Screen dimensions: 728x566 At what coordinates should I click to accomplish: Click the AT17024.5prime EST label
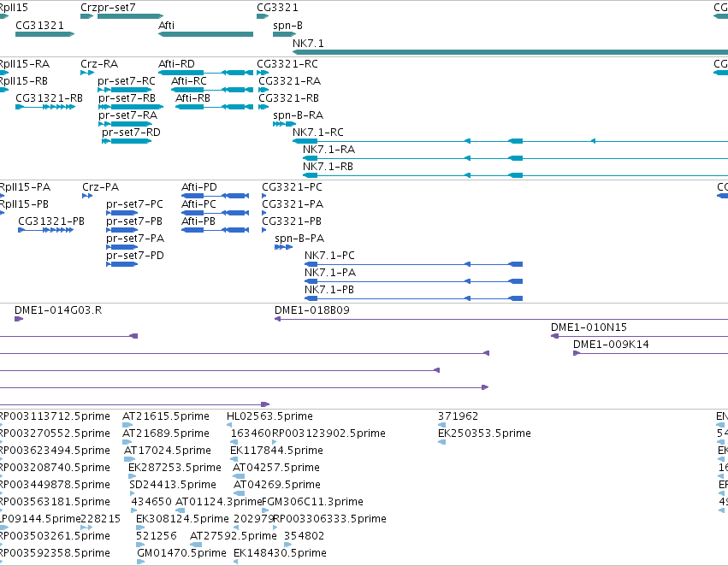click(x=168, y=451)
